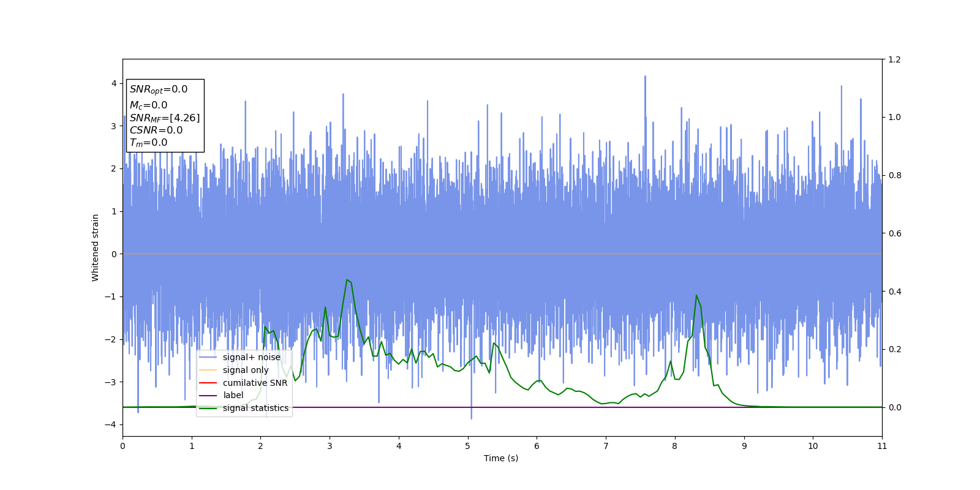Click the green signal statistics legend swatch
Image resolution: width=980 pixels, height=490 pixels.
click(x=208, y=408)
